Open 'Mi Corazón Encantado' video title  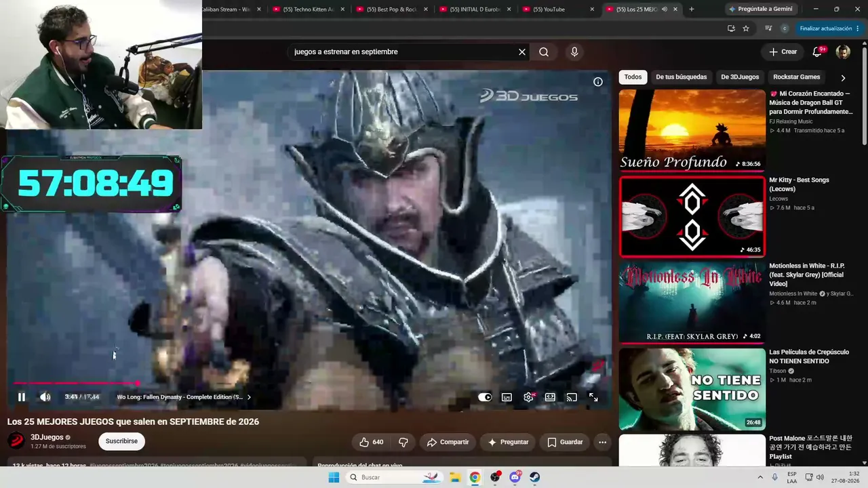pyautogui.click(x=810, y=102)
